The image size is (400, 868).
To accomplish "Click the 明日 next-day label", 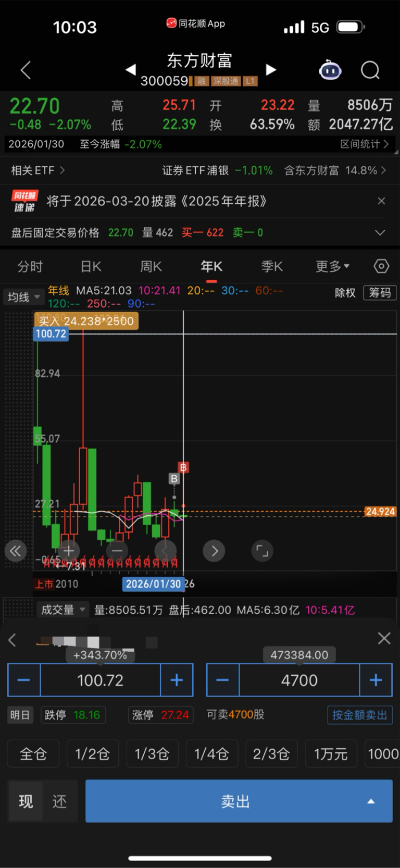I will (20, 715).
